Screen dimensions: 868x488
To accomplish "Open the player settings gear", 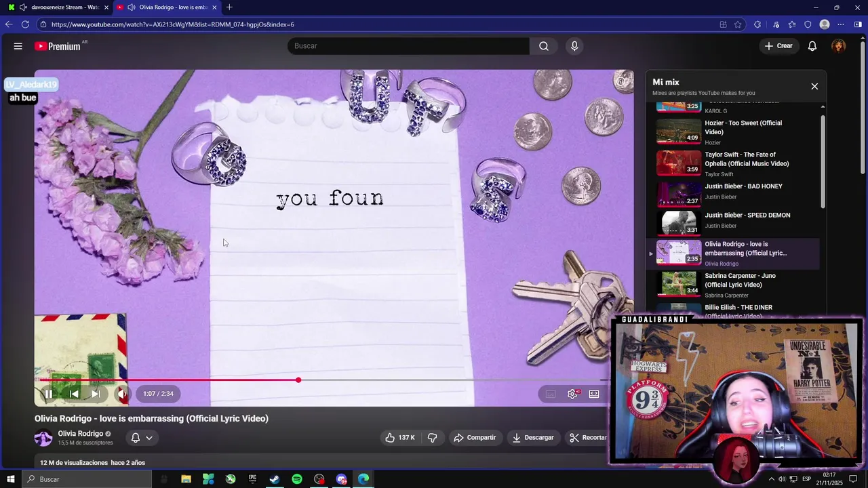I will click(x=572, y=394).
